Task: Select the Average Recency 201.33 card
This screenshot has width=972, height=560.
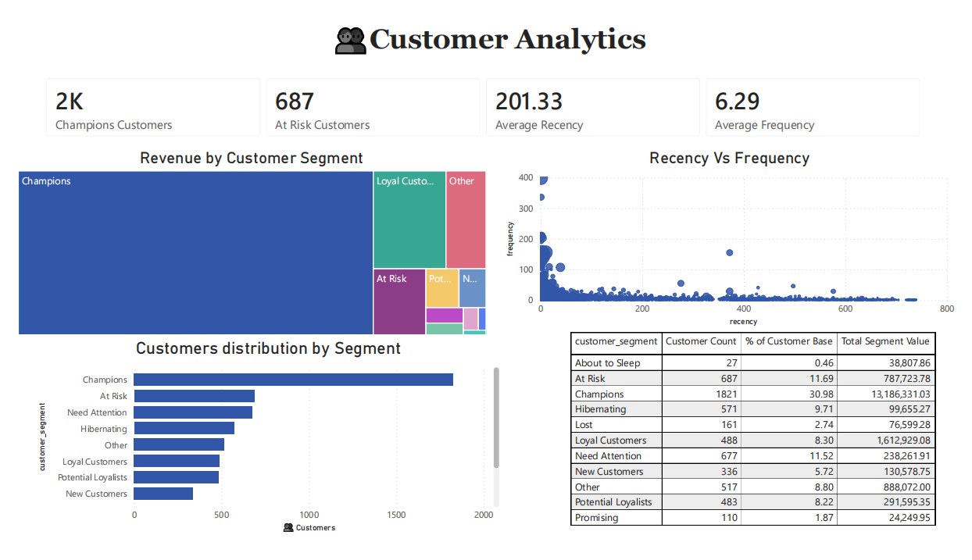Action: [x=593, y=108]
